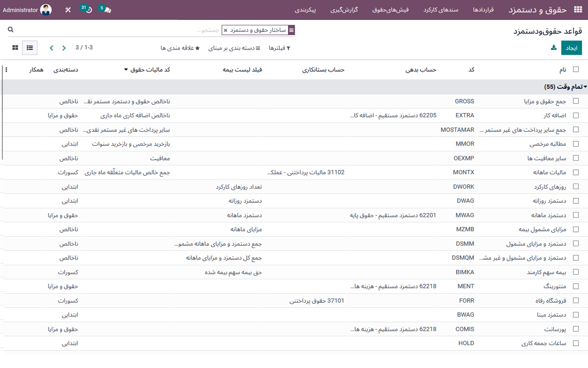
Task: Remove the ساختار حقوق و دستمزد search filter
Action: [x=226, y=30]
